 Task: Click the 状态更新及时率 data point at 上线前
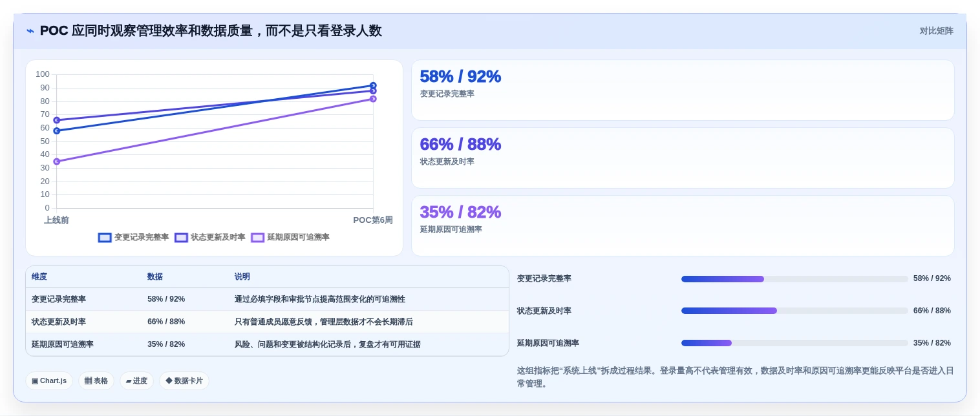point(57,120)
